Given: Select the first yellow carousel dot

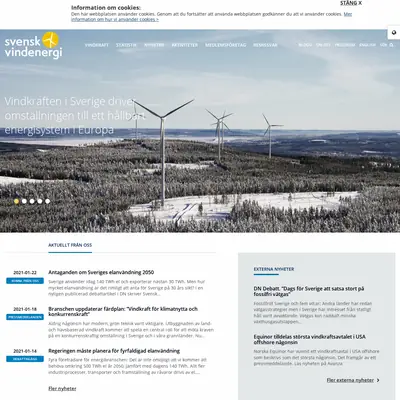Looking at the screenshot, I should [x=16, y=201].
